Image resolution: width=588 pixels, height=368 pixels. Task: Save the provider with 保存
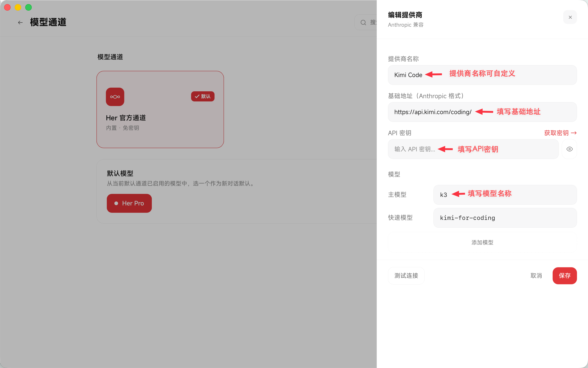[x=564, y=276]
